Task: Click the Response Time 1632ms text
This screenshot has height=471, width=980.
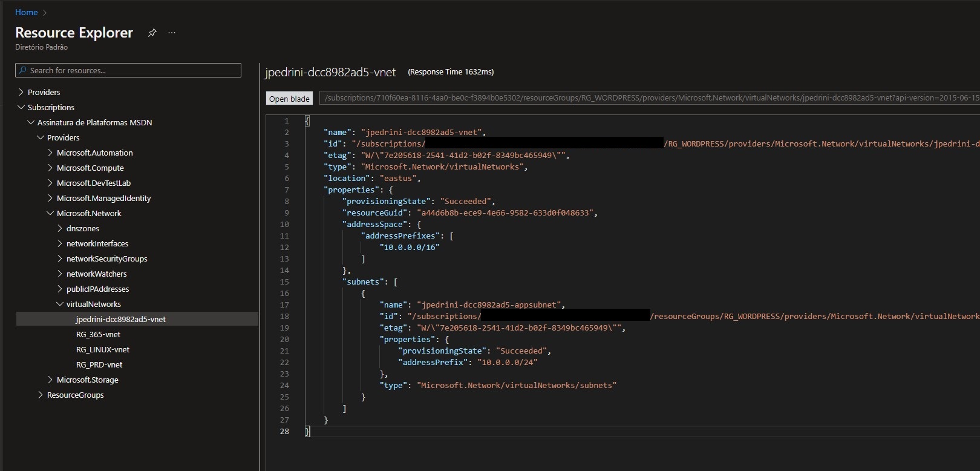Action: [451, 71]
